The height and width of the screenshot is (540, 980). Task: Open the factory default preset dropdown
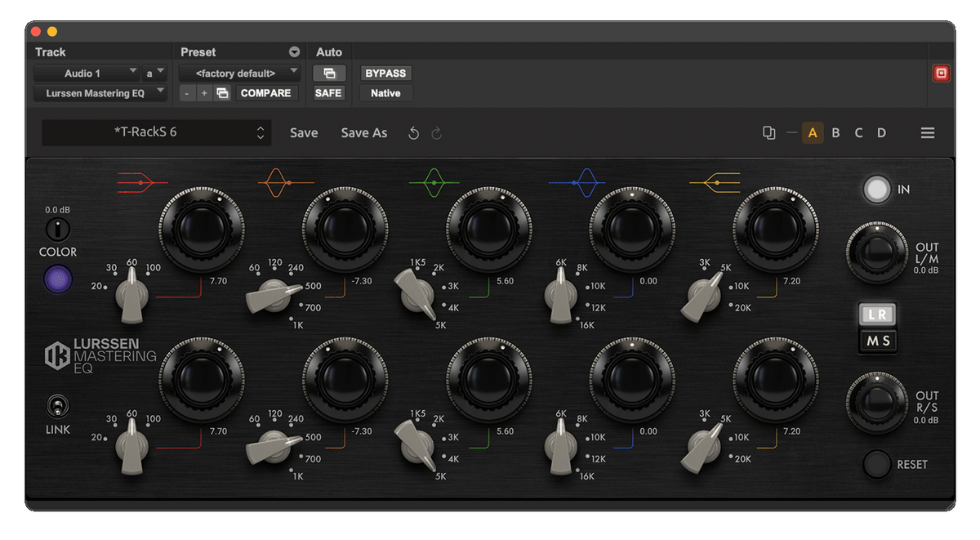[240, 74]
